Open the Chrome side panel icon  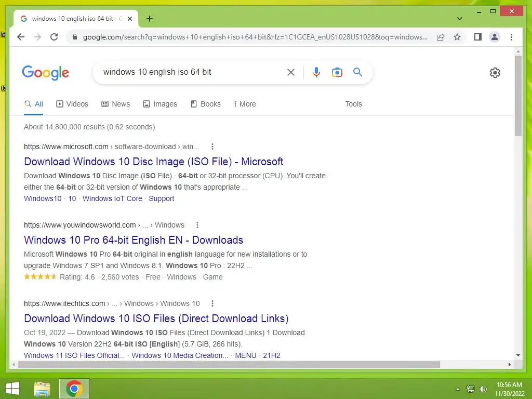click(x=478, y=37)
